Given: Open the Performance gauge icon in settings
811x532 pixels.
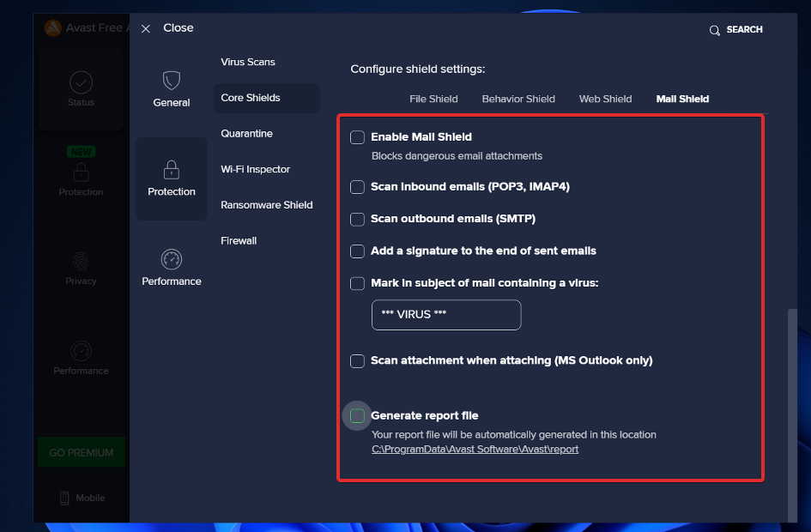Looking at the screenshot, I should 171,259.
